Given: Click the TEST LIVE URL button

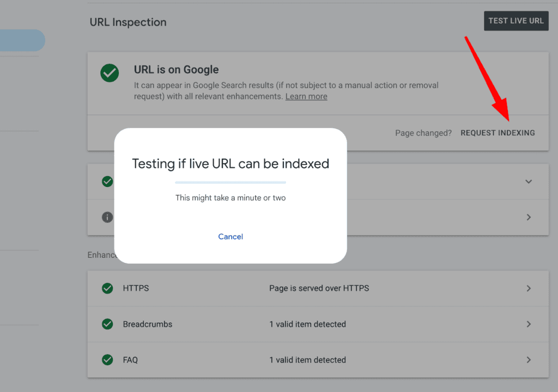Looking at the screenshot, I should pyautogui.click(x=515, y=21).
